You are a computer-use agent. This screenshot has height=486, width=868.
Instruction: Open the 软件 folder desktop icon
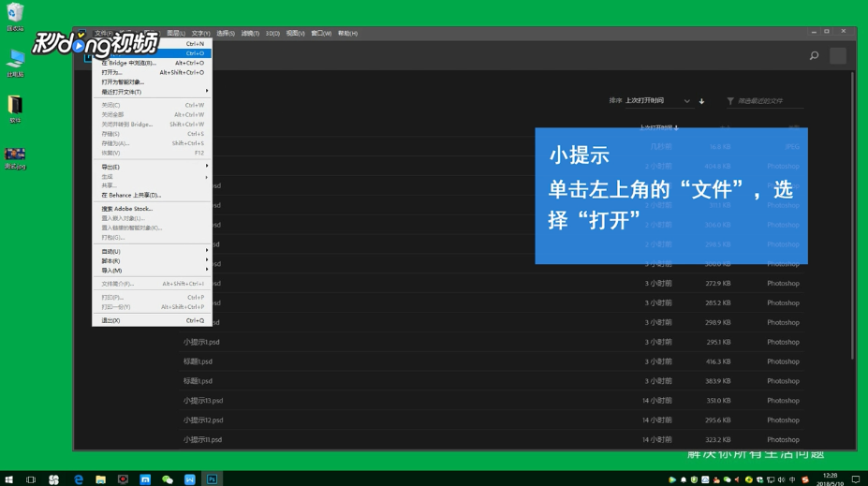(x=15, y=109)
